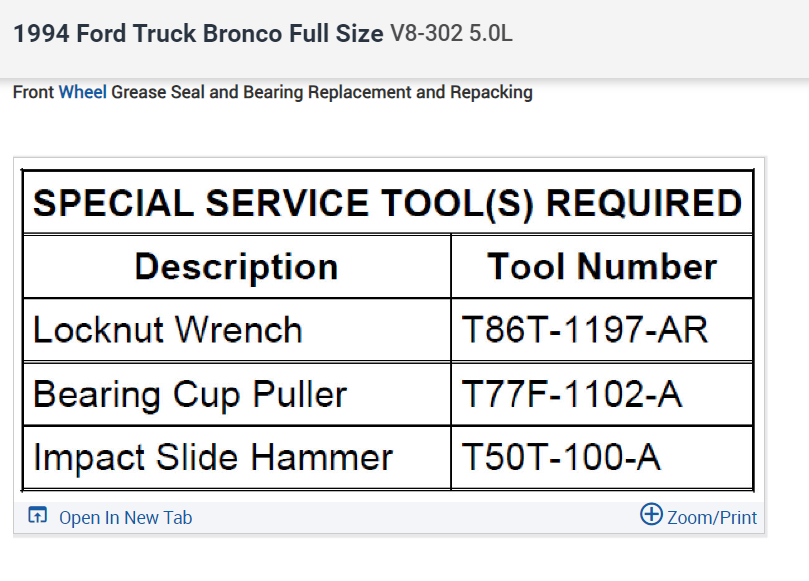Screen dimensions: 809x581
Task: Click the Replacement and Repacking text
Action: (x=420, y=93)
